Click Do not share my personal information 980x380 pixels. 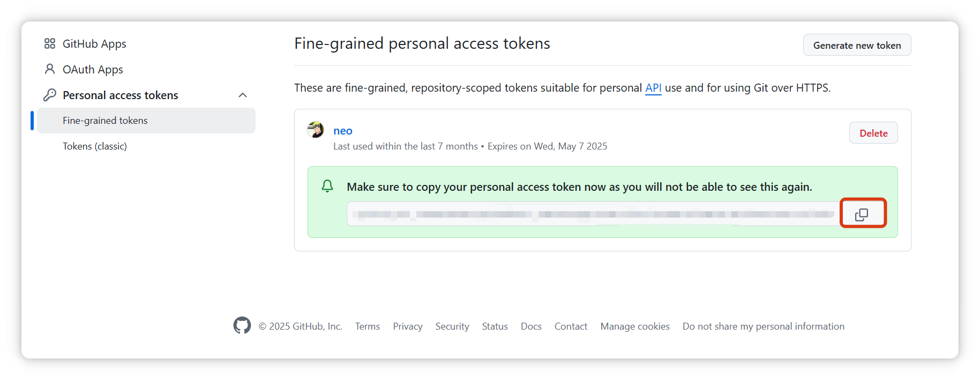click(x=764, y=326)
